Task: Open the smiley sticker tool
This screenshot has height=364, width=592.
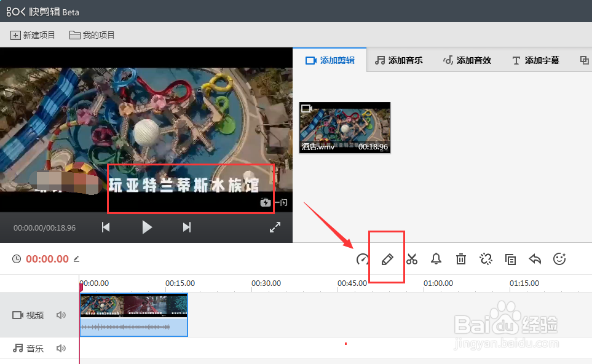Action: pos(559,259)
